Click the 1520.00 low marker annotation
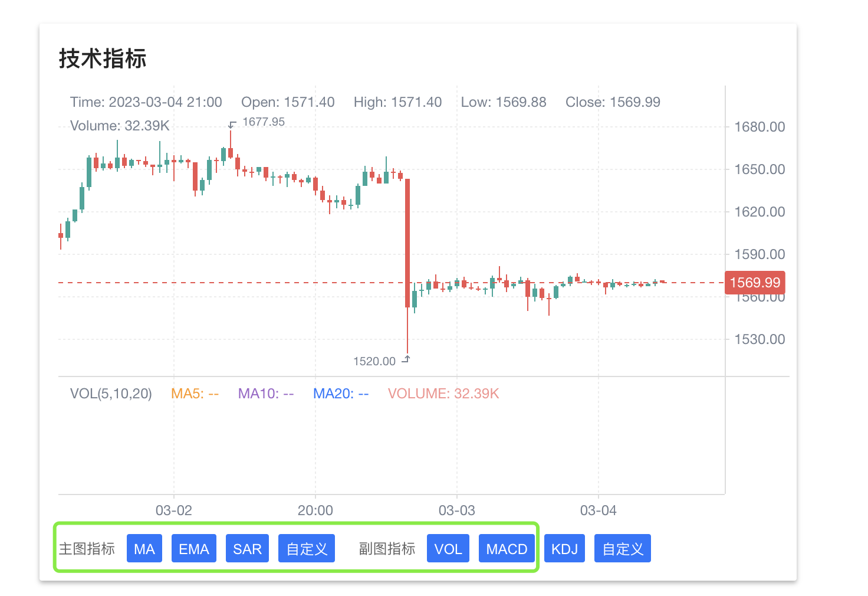This screenshot has width=868, height=596. 376,361
